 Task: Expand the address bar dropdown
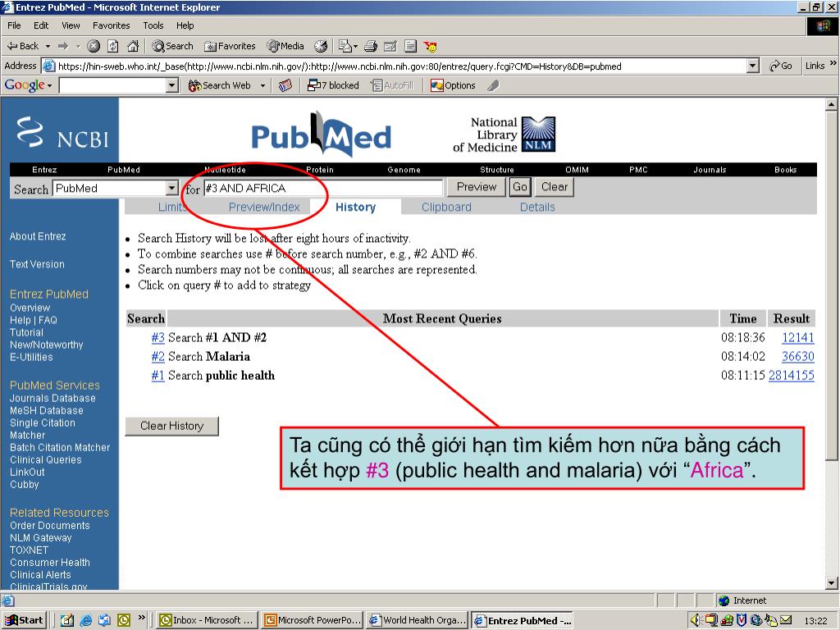(753, 66)
